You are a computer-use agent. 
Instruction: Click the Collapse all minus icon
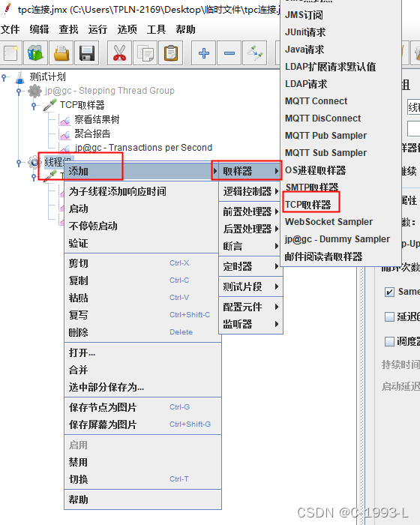[x=229, y=53]
